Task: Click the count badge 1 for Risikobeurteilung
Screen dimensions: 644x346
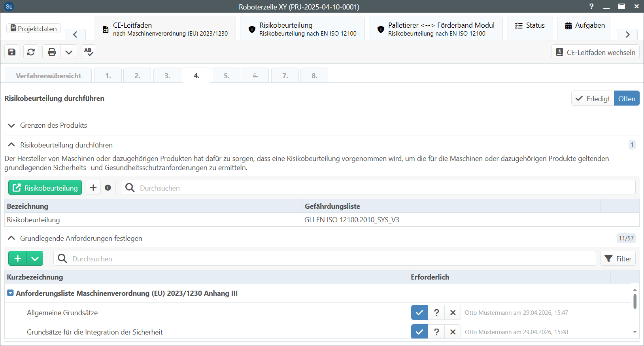Action: coord(632,145)
